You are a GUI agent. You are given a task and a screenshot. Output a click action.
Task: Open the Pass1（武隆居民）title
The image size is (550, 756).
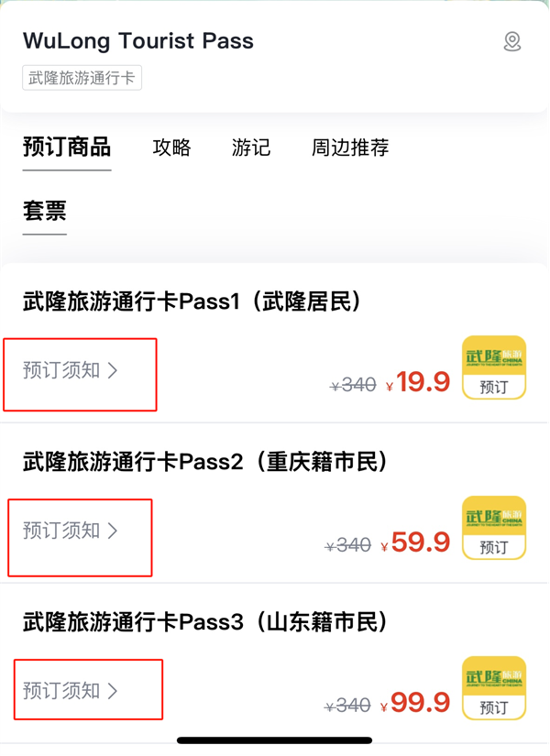pyautogui.click(x=192, y=301)
